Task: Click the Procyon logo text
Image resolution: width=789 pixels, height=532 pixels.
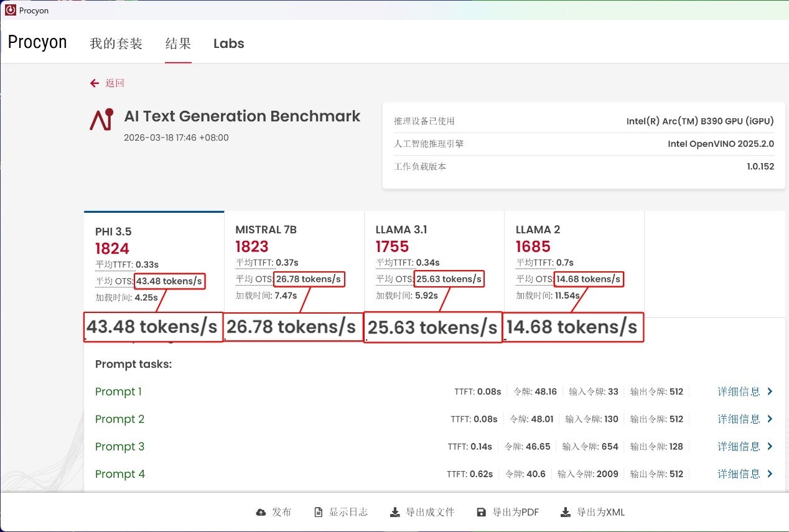Action: [37, 42]
